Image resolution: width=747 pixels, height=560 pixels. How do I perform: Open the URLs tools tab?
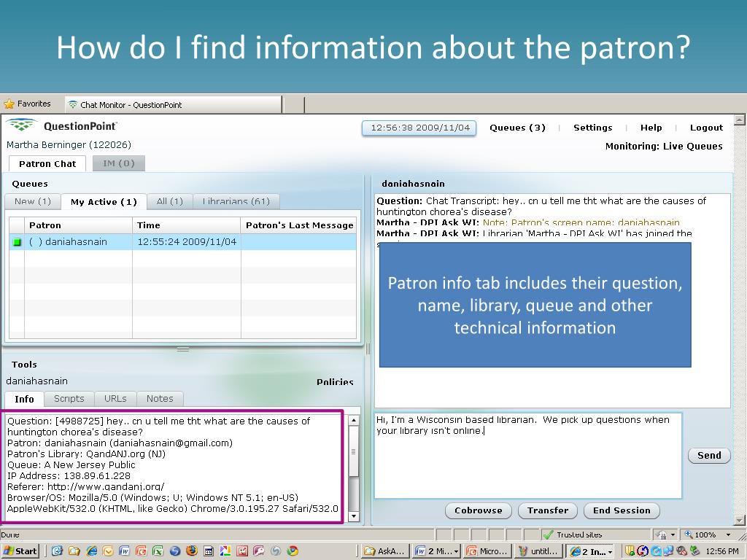115,399
